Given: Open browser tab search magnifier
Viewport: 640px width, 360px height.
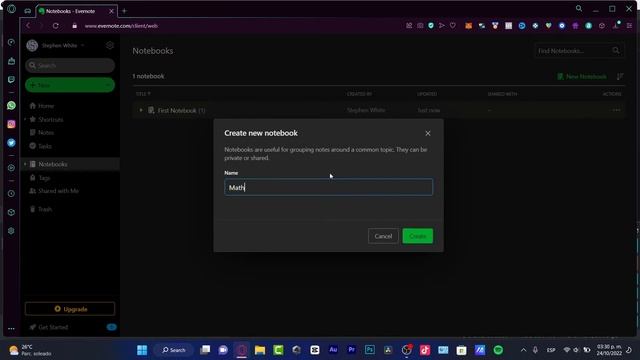Looking at the screenshot, I should (579, 8).
